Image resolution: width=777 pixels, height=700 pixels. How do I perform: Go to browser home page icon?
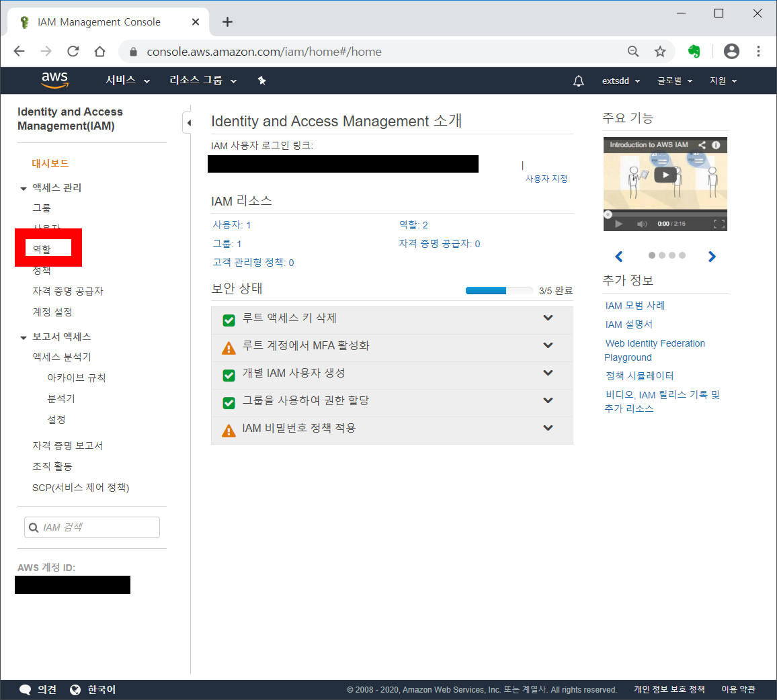coord(99,51)
